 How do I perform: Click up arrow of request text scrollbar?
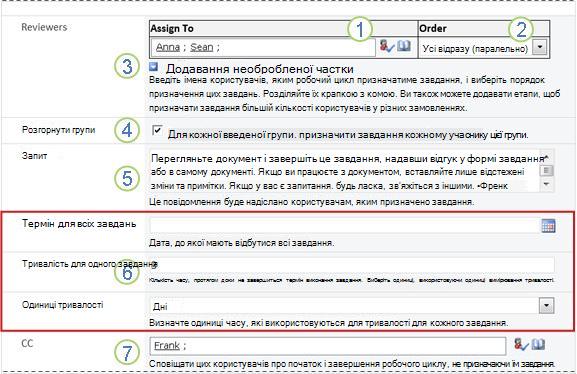[x=546, y=158]
